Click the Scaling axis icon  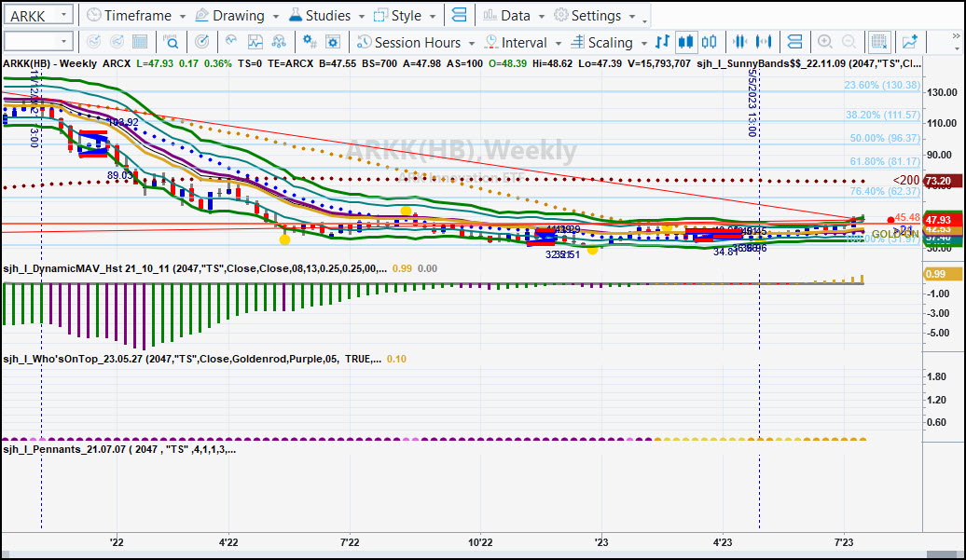(577, 42)
